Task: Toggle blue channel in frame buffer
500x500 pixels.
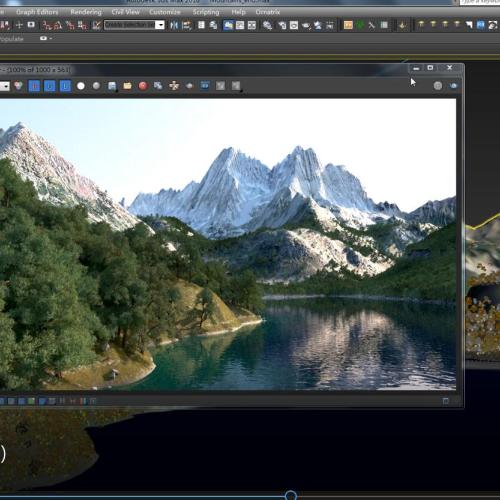Action: 65,86
